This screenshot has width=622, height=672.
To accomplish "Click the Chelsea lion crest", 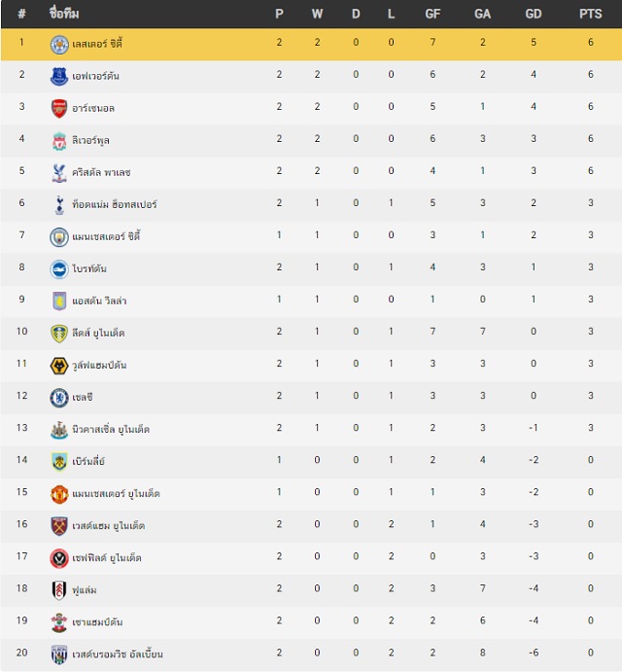I will 59,398.
